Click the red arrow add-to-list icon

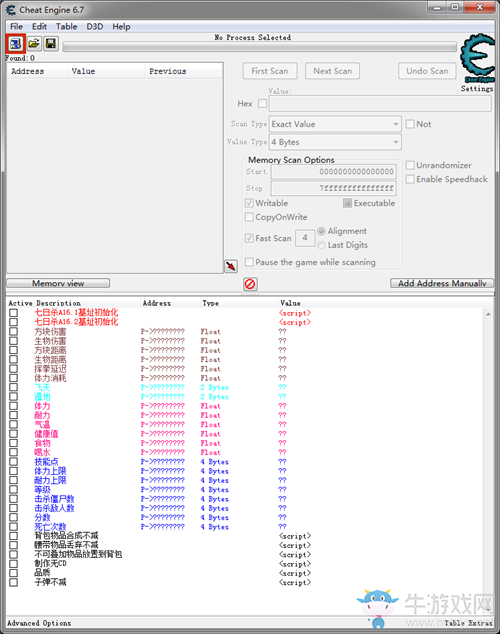231,266
